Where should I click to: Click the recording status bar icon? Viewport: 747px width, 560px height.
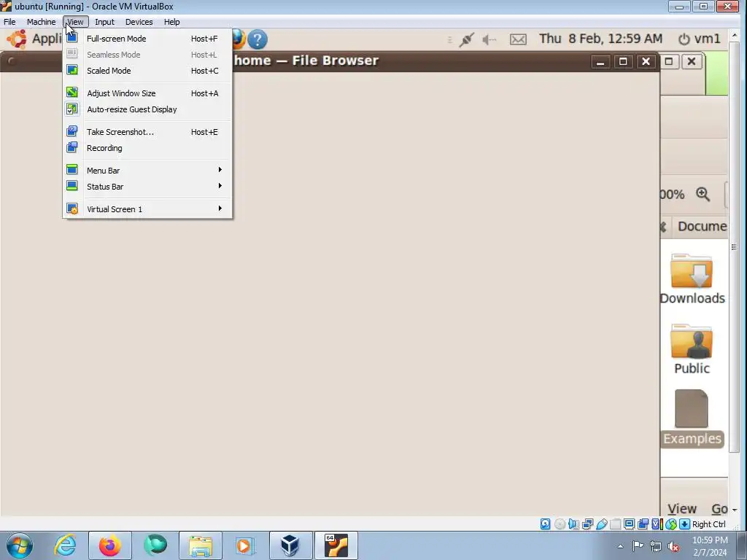pos(643,524)
